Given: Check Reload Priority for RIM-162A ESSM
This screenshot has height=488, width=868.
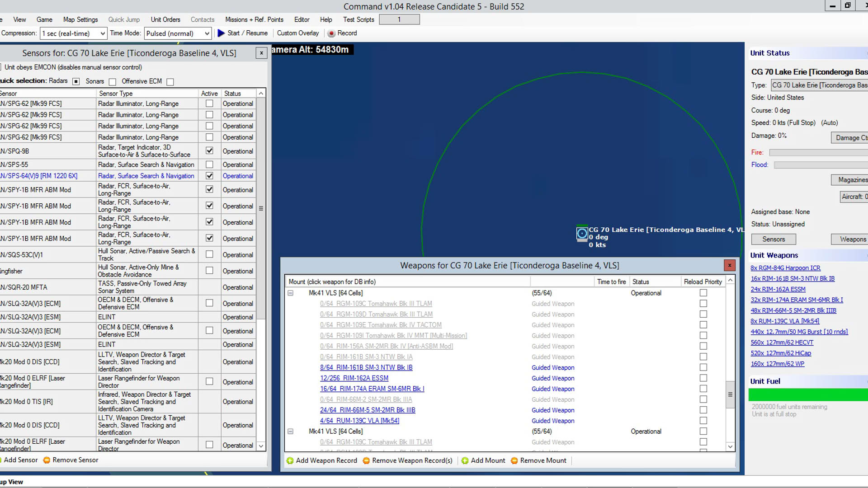Looking at the screenshot, I should tap(703, 378).
